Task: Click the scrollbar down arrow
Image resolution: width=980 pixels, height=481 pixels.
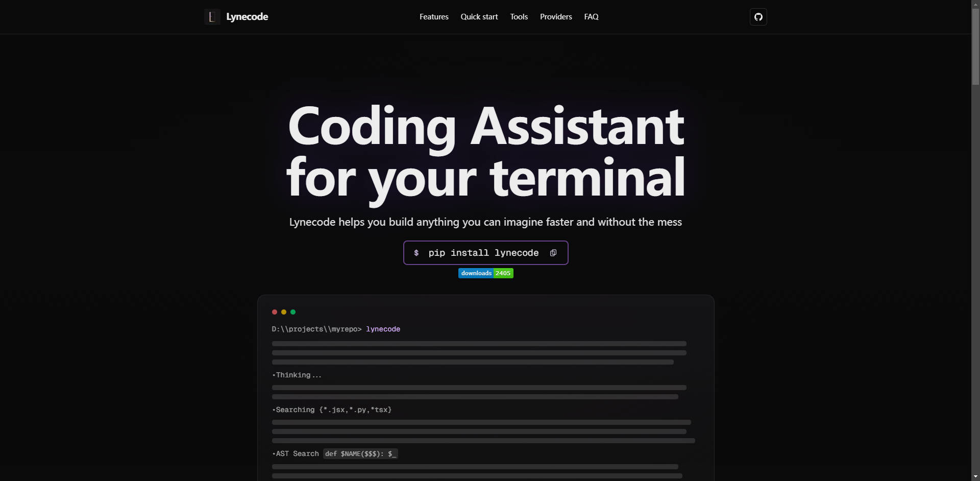Action: click(975, 476)
